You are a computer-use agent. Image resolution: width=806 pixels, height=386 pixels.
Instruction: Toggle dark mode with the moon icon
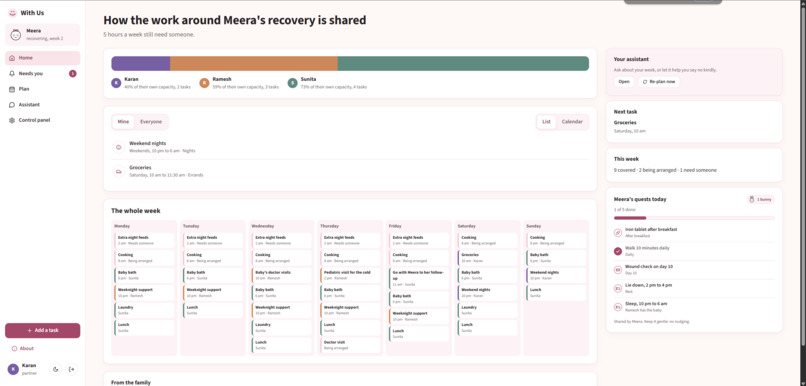56,369
